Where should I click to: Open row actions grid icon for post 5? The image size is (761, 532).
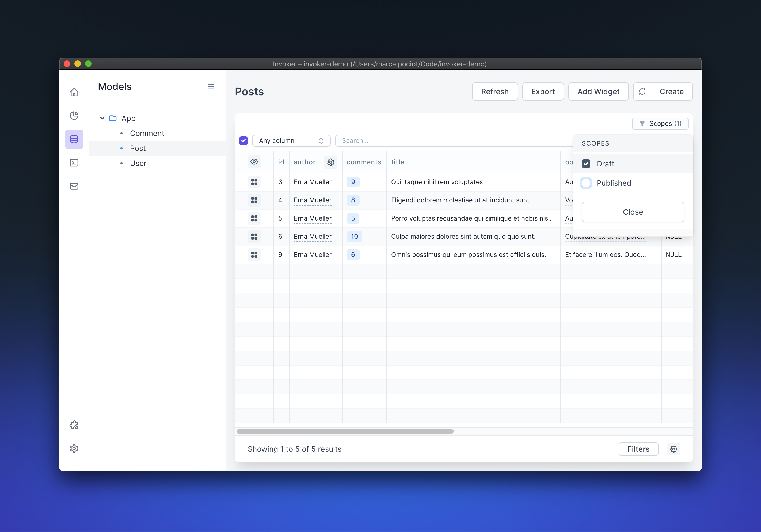(254, 218)
